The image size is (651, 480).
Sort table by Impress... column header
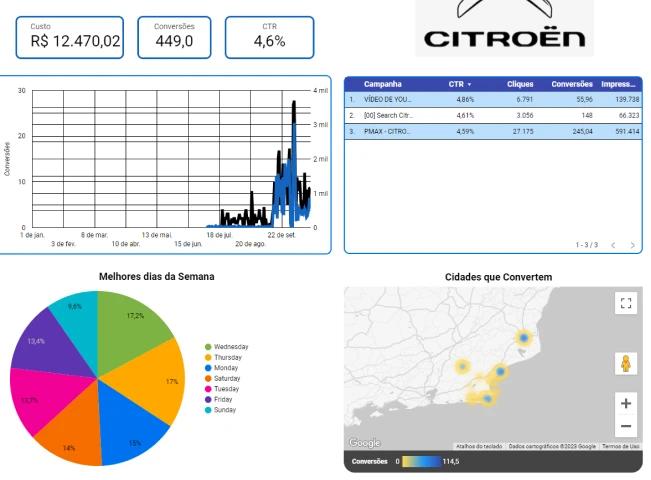[618, 84]
